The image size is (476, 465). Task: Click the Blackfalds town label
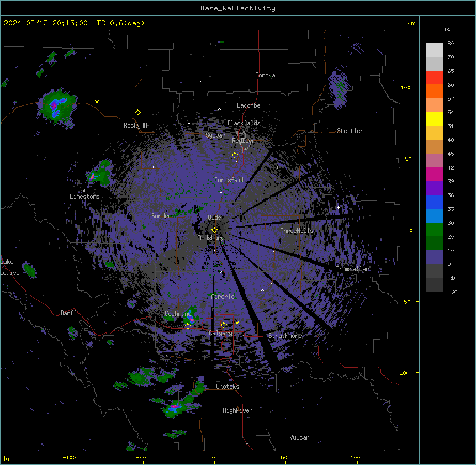(244, 123)
